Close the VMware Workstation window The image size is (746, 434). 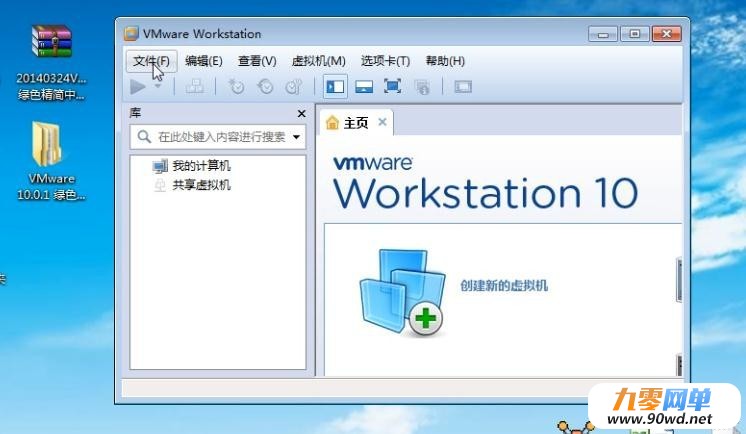[x=667, y=34]
